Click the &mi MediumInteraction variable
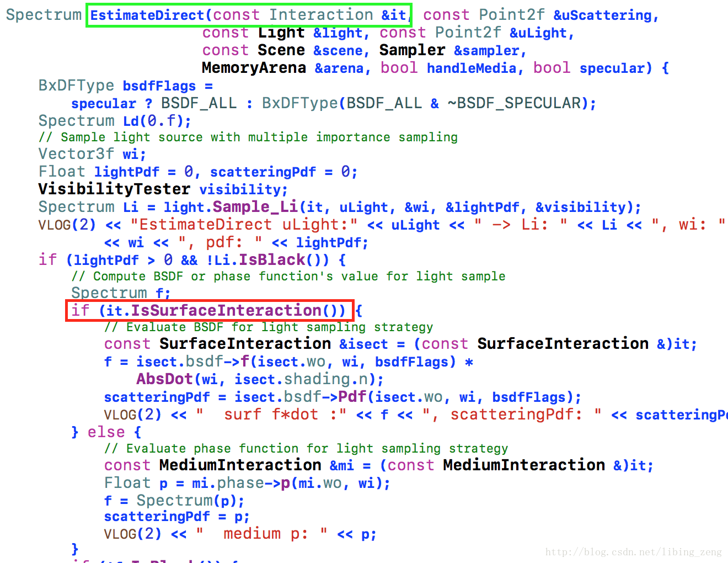 pos(342,465)
